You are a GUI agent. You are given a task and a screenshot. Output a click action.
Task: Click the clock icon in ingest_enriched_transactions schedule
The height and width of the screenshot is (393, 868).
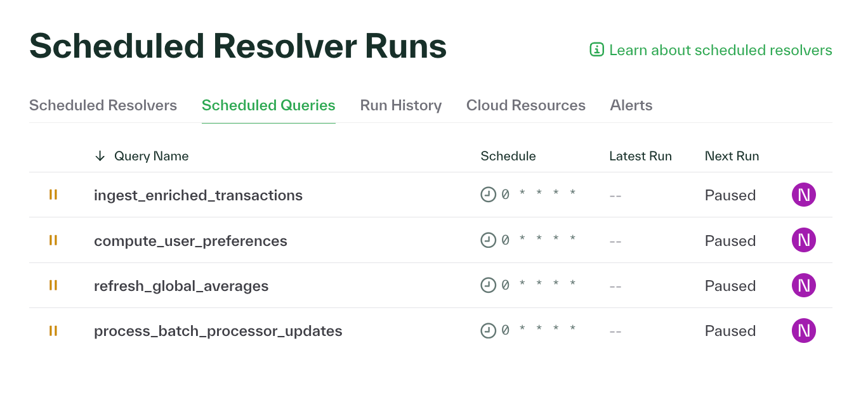(488, 194)
